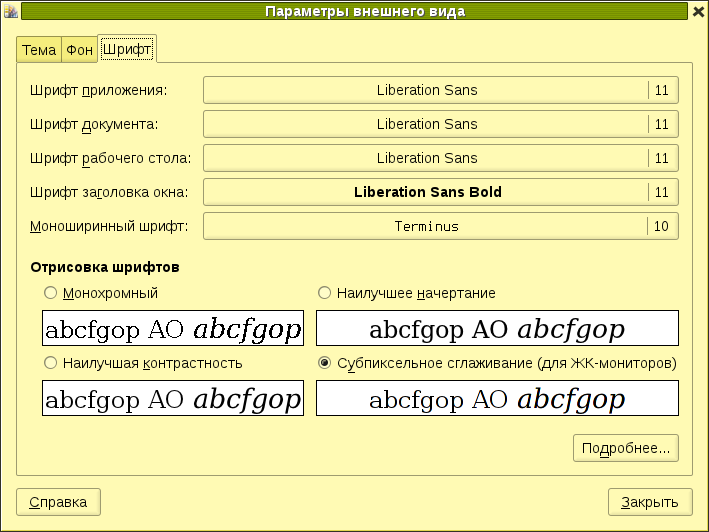The image size is (709, 532).
Task: Click the Субпиксельное сглаживание font preview sample
Action: point(497,398)
